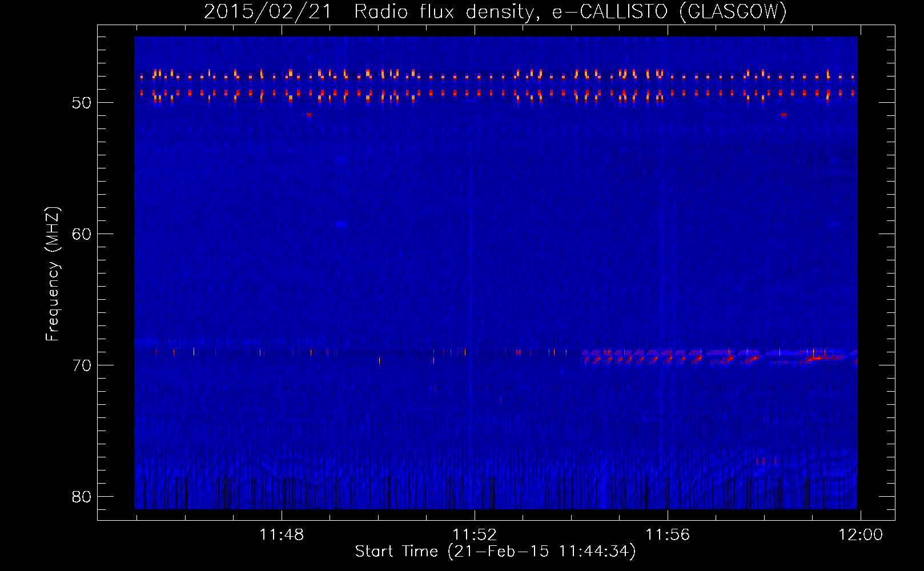Image resolution: width=924 pixels, height=571 pixels.
Task: Click the 50 MHz frequency tick label
Action: [x=82, y=103]
